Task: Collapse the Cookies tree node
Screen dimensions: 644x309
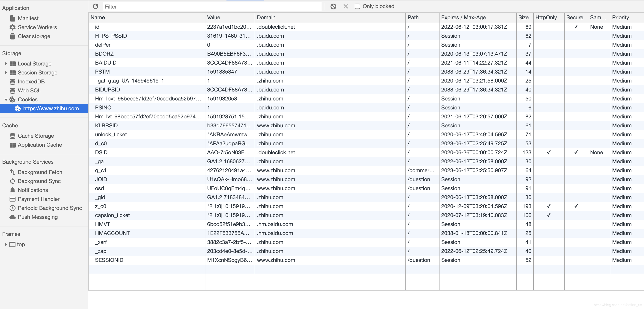Action: (6, 100)
